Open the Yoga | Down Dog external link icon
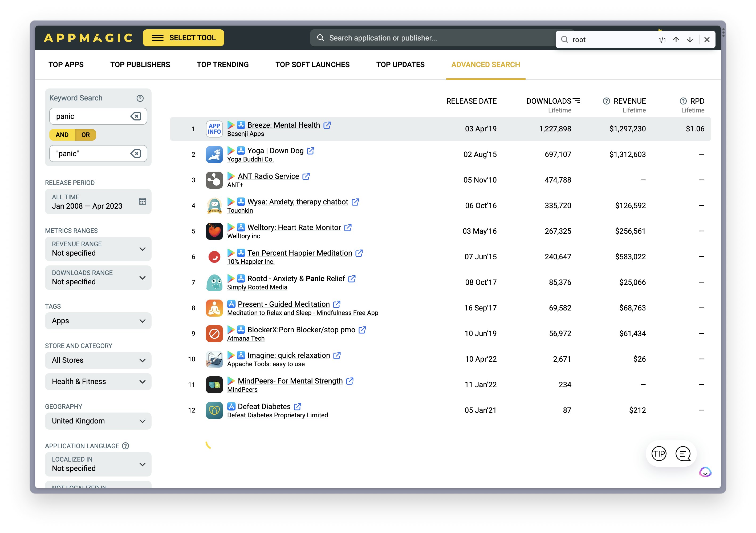The height and width of the screenshot is (533, 756). (x=311, y=151)
